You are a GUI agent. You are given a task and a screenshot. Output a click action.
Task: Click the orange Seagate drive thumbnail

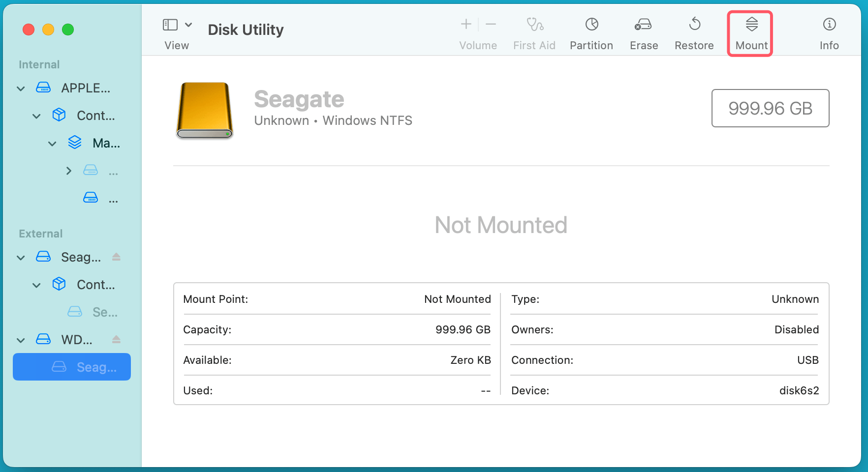coord(204,110)
